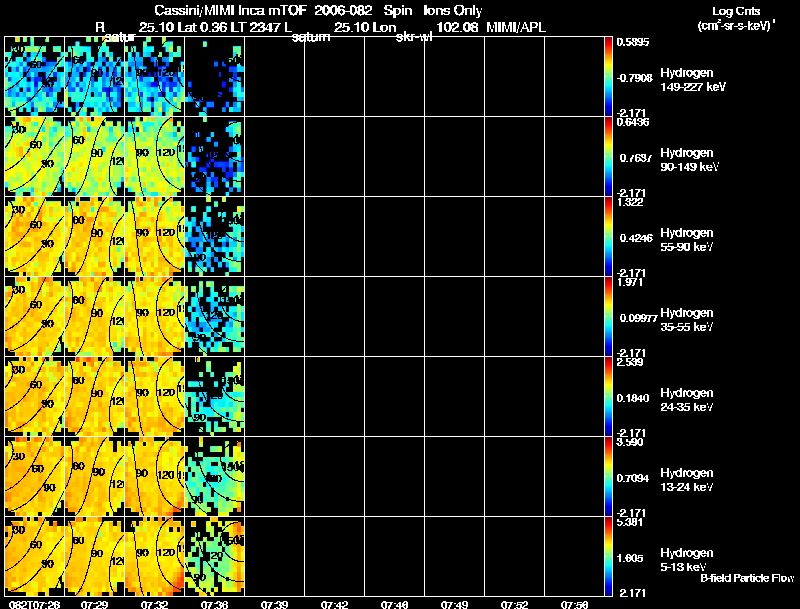800x609 pixels.
Task: Select the 07:49 time marker
Action: pos(455,603)
